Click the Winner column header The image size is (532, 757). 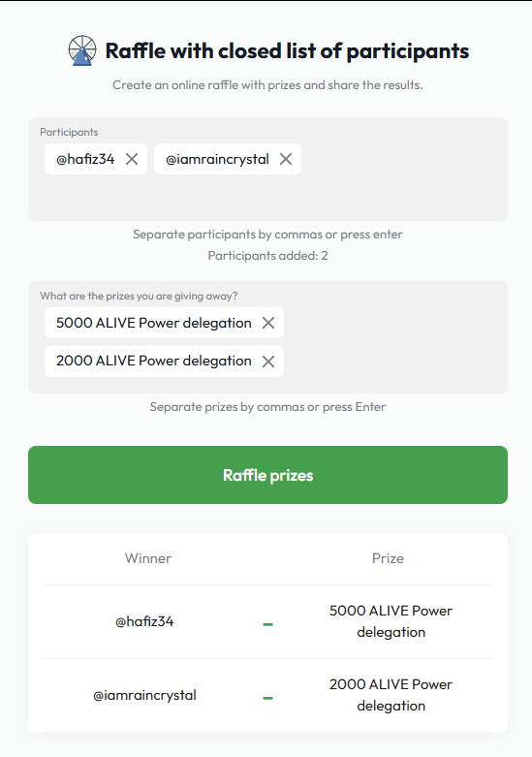147,558
